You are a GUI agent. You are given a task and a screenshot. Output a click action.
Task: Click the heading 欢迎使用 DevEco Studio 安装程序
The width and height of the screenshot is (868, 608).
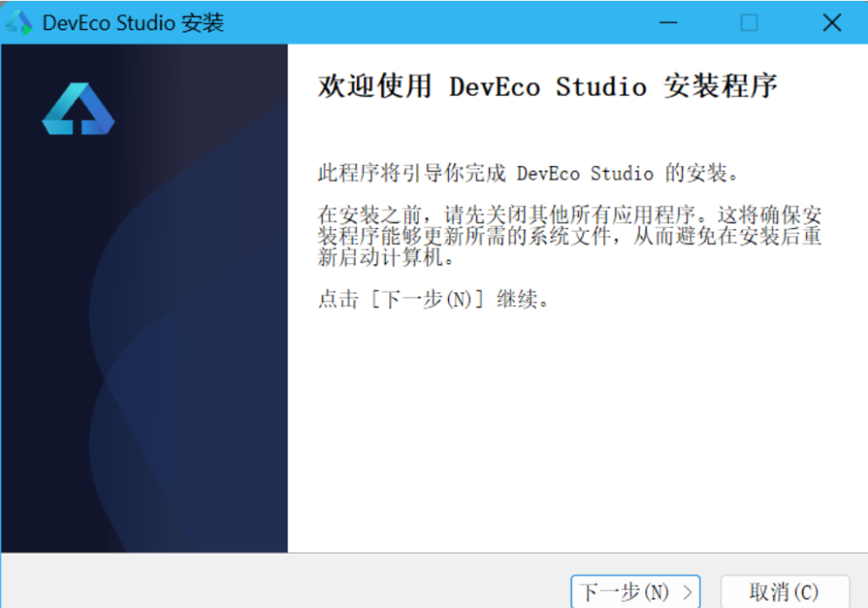click(547, 86)
